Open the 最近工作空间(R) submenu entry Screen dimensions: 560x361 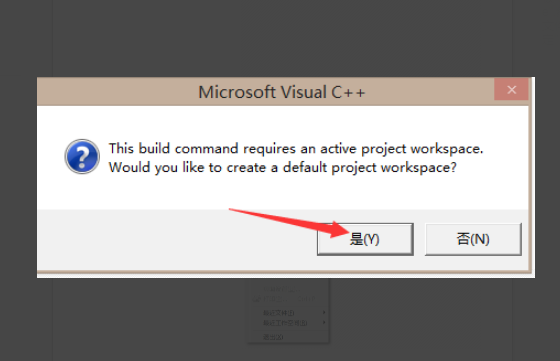click(285, 323)
